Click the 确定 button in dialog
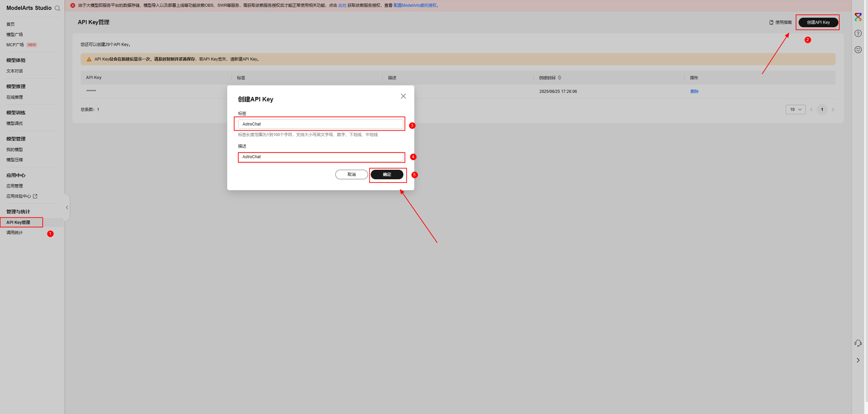The image size is (868, 414). [387, 175]
